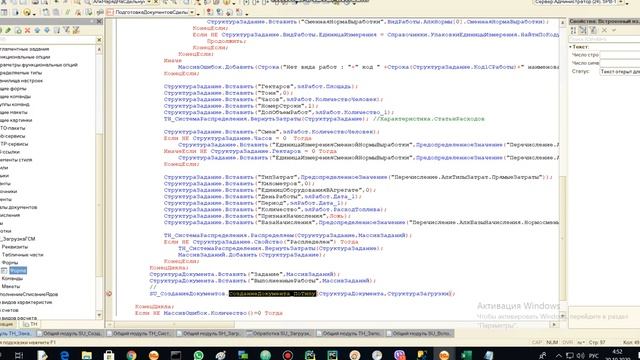Click the green pencil edit icon in tree toolbar
This screenshot has height=360, width=640.
tap(8, 30)
